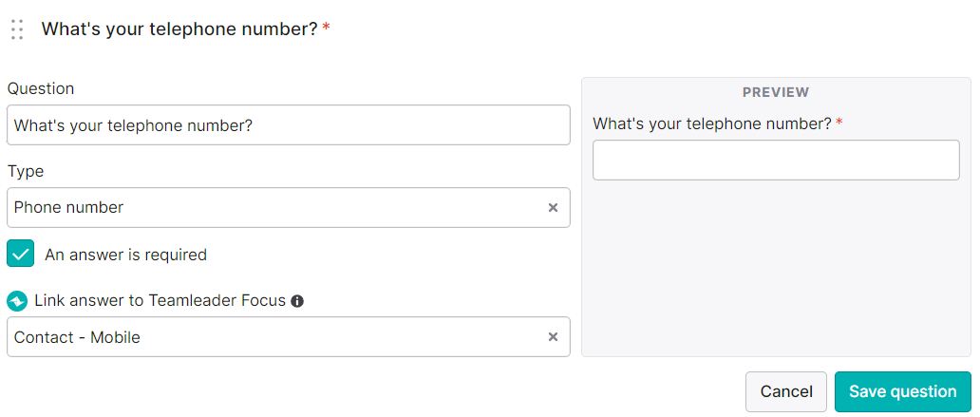
Task: Click the Question field label
Action: [x=41, y=88]
